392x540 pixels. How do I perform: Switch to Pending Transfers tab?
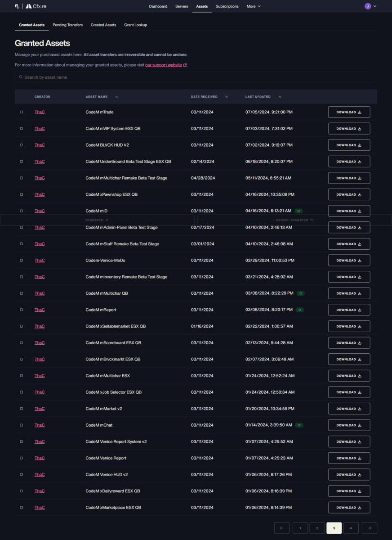67,25
